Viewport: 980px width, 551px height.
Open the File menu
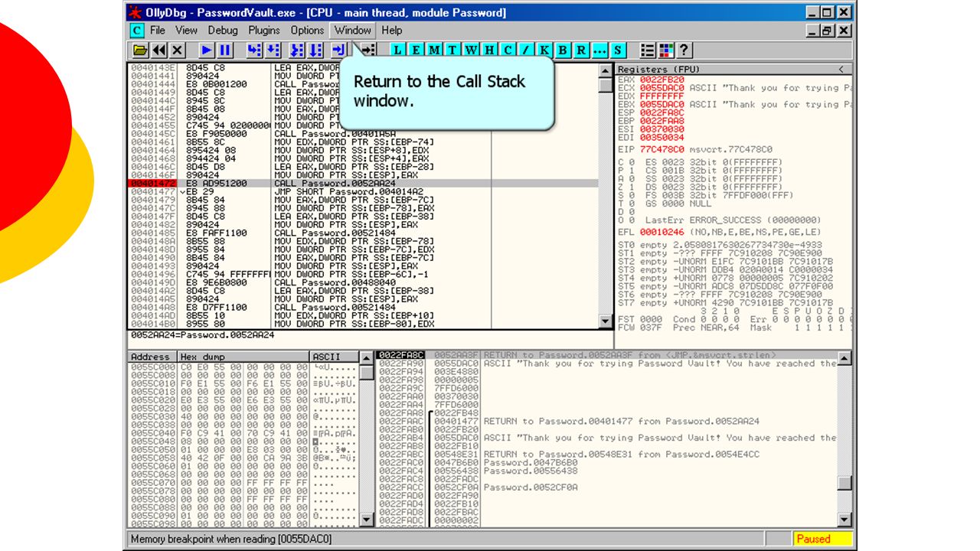point(158,31)
